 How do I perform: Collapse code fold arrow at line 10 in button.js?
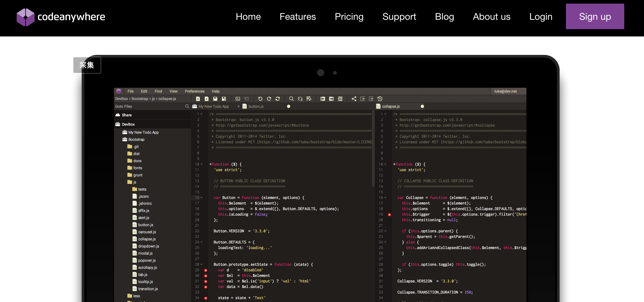(x=202, y=164)
